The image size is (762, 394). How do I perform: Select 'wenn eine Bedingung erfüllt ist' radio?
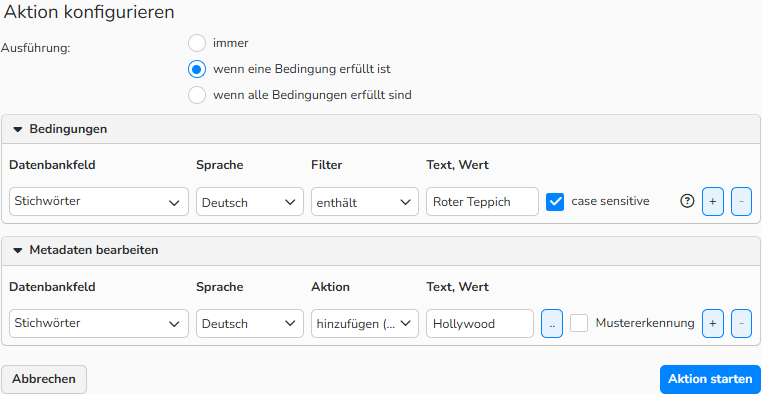[197, 69]
